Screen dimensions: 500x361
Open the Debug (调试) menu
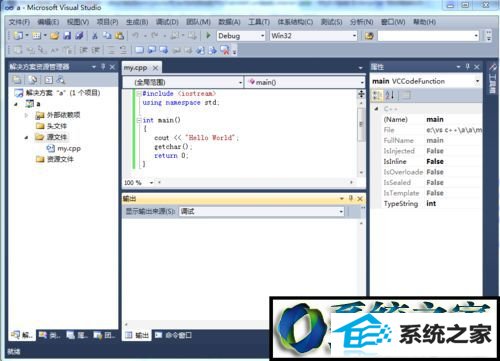point(167,22)
